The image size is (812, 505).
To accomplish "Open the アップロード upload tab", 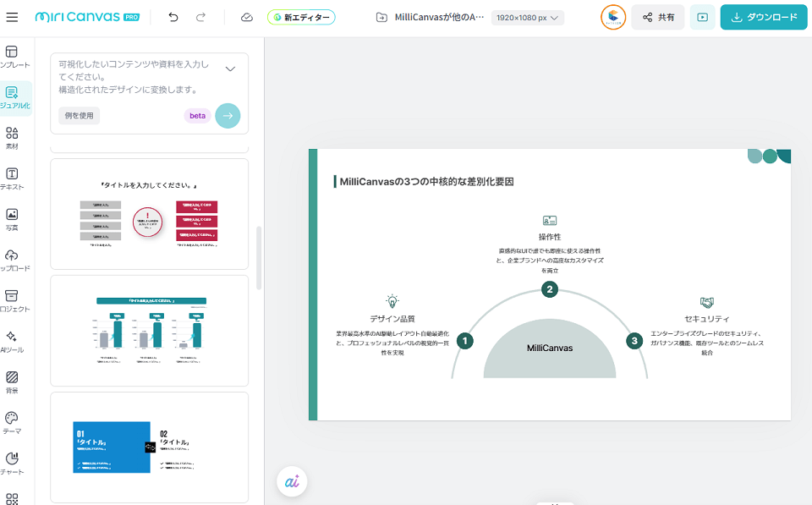I will coord(13,261).
